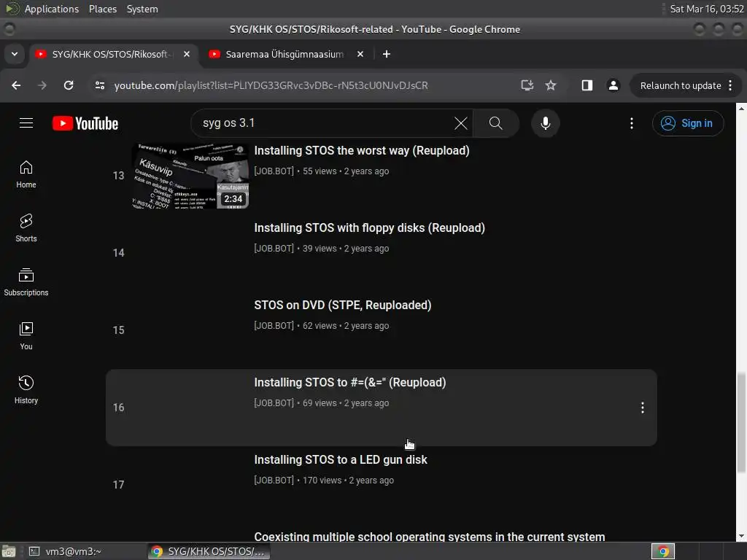
Task: Click [JOB.BOT] channel under video 14
Action: pyautogui.click(x=274, y=248)
